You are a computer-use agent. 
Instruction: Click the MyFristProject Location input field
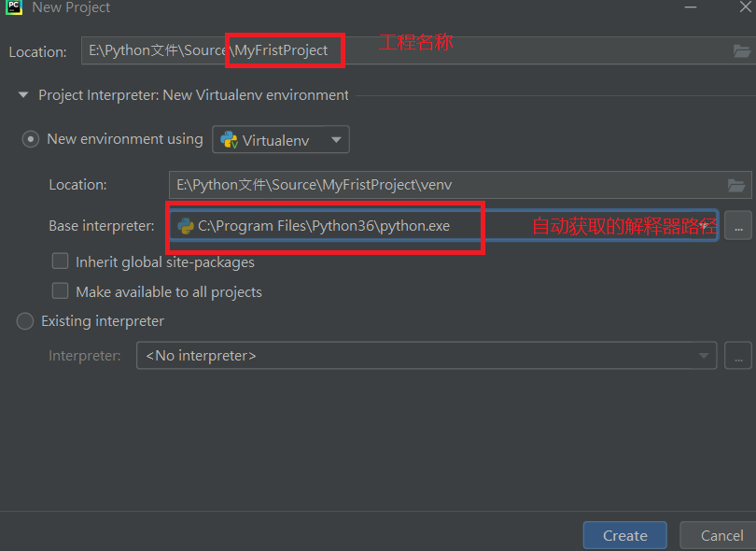click(x=280, y=51)
